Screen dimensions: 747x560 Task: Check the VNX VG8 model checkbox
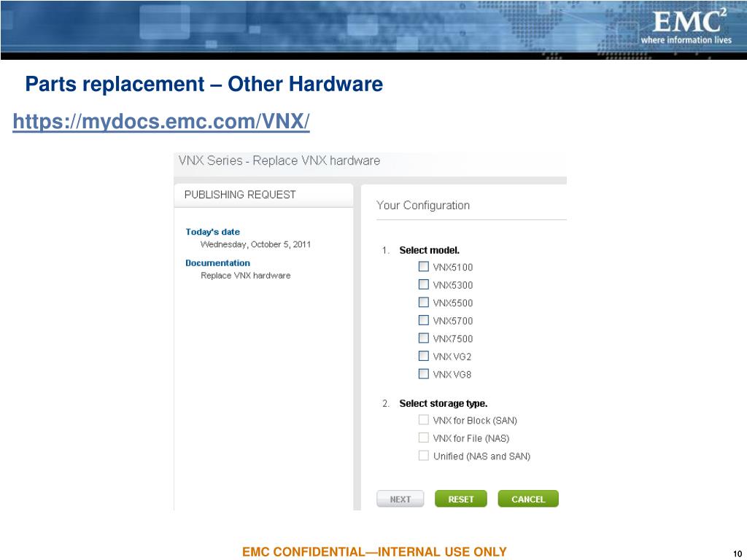point(424,374)
